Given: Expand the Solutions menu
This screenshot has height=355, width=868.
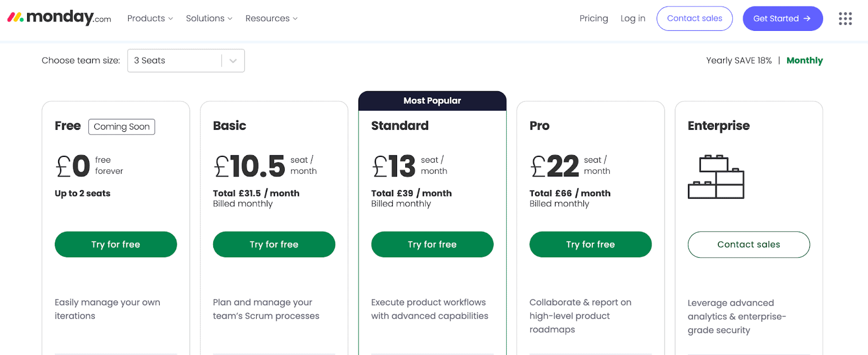Looking at the screenshot, I should 209,18.
